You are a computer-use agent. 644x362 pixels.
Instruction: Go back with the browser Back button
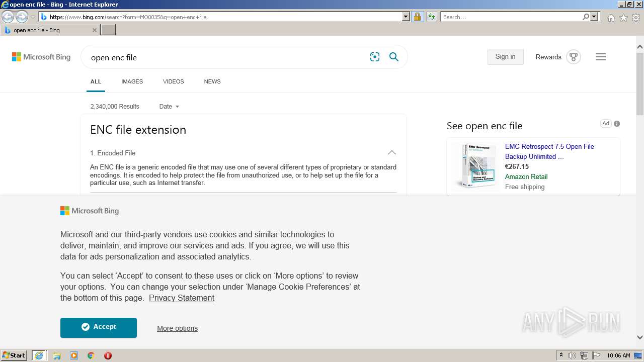pos(8,17)
